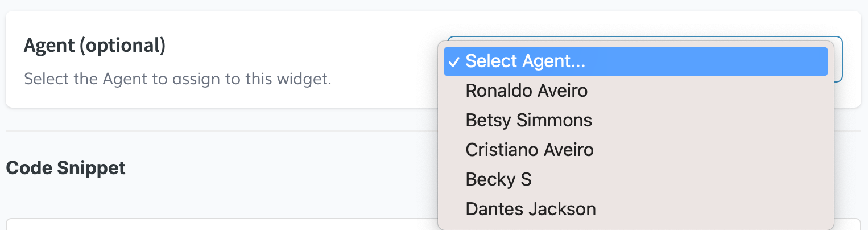868x230 pixels.
Task: Click the Code Snippet heading
Action: click(65, 168)
